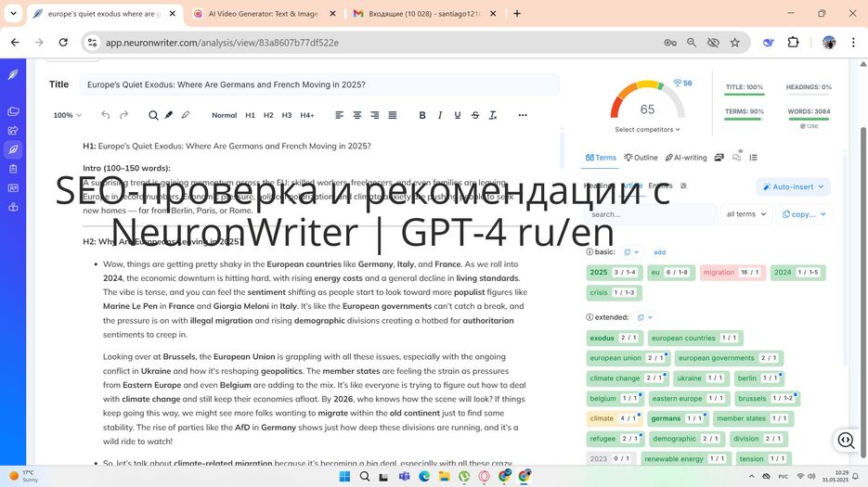Open the clipboard sidebar icon

click(13, 169)
